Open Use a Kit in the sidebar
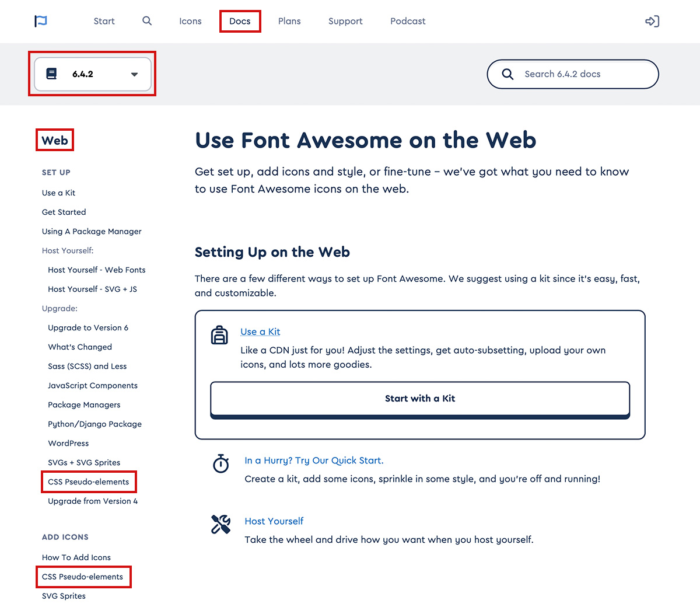 58,193
